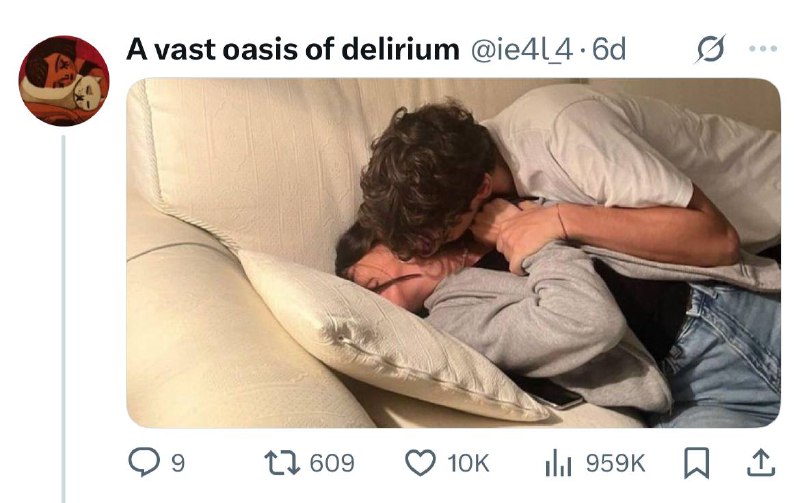The height and width of the screenshot is (503, 800).
Task: Bookmark this post
Action: coord(696,463)
